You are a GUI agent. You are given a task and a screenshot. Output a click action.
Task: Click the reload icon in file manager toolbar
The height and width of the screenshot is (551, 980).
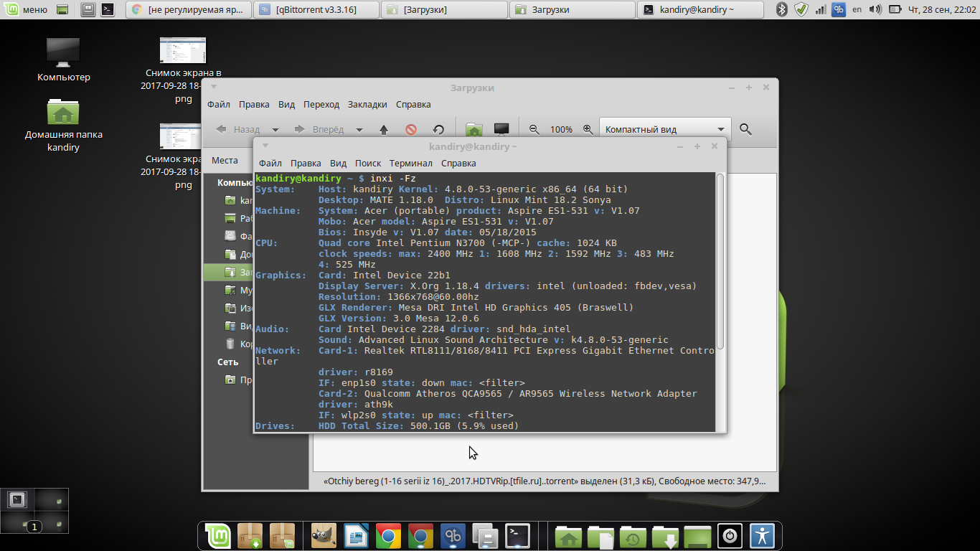coord(438,130)
